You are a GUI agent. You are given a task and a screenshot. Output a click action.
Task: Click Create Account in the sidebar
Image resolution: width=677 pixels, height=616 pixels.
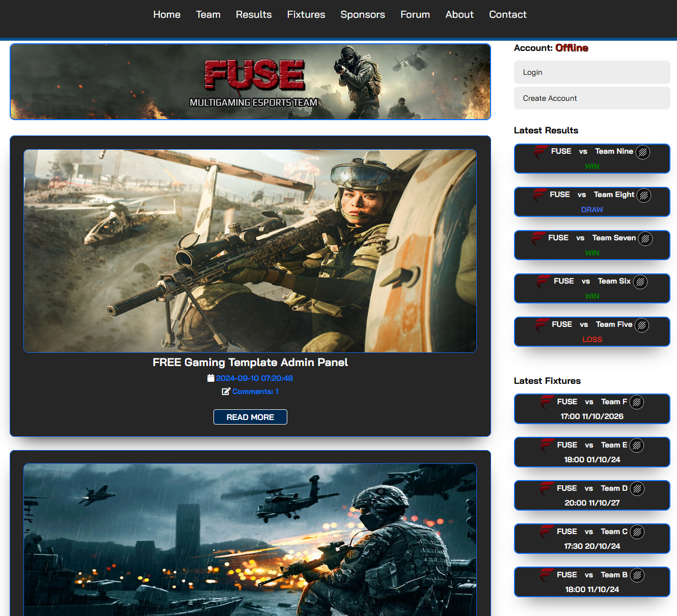coord(592,98)
